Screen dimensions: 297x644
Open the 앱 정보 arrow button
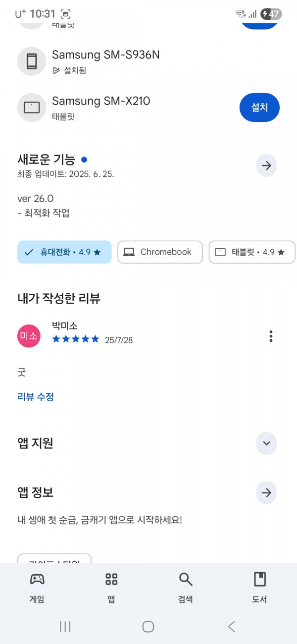pos(266,493)
